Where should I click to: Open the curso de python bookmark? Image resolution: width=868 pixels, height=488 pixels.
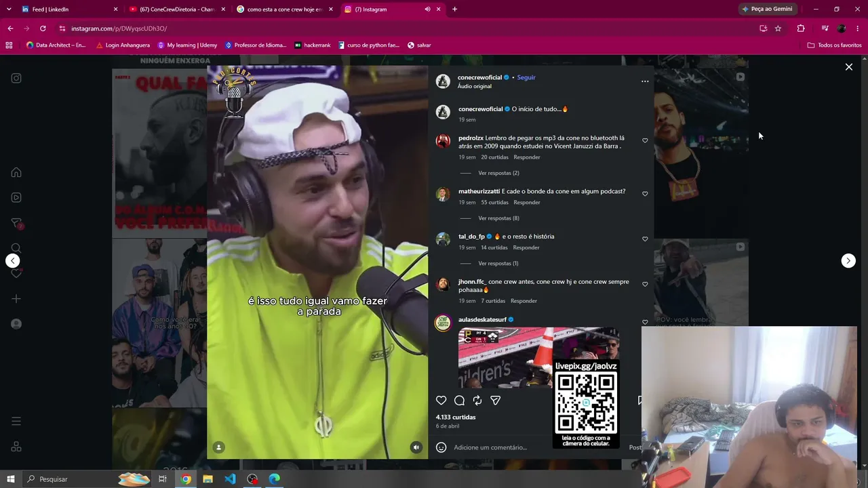[368, 45]
